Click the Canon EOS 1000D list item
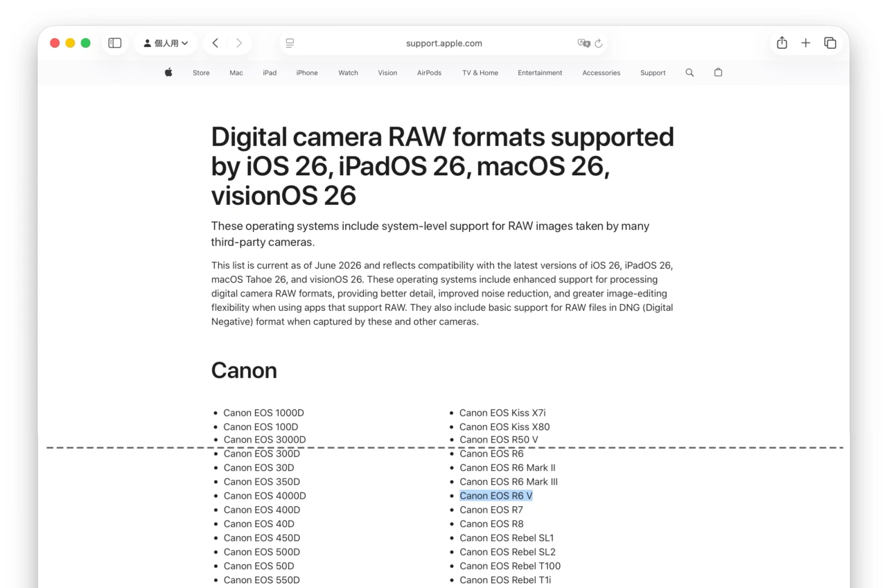Image resolution: width=887 pixels, height=588 pixels. [x=263, y=413]
